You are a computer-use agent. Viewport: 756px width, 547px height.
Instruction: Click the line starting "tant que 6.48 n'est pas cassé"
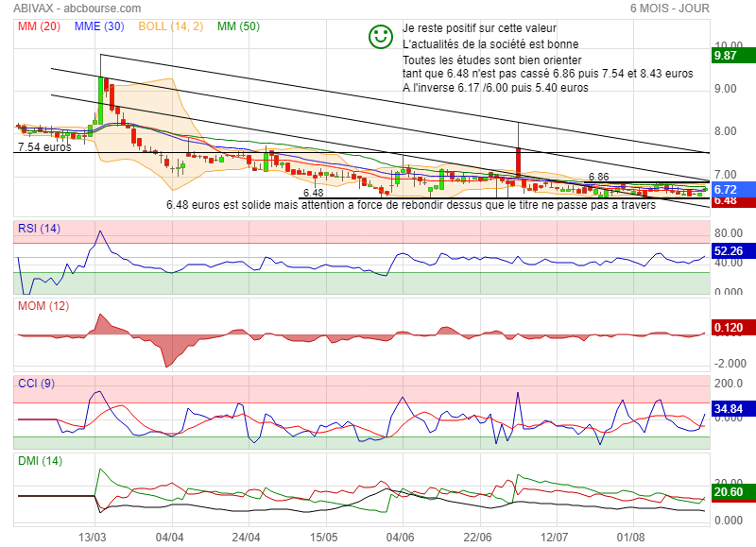[x=548, y=74]
